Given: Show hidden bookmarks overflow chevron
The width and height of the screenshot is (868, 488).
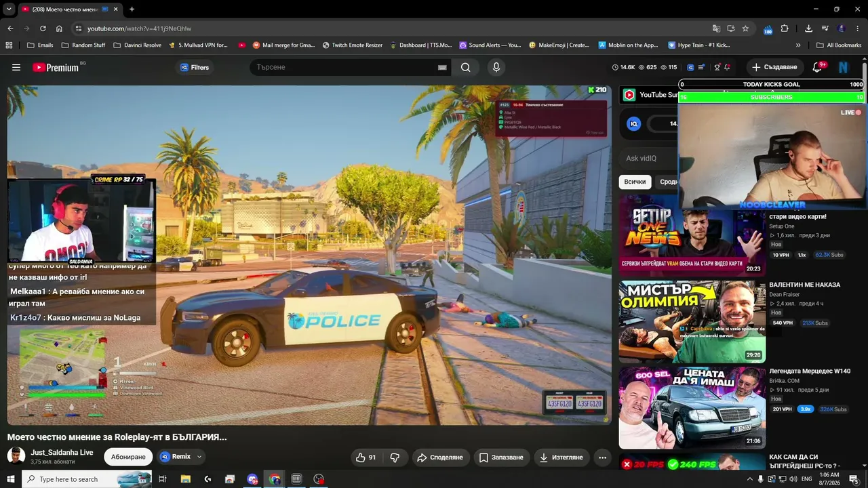Looking at the screenshot, I should [x=798, y=45].
